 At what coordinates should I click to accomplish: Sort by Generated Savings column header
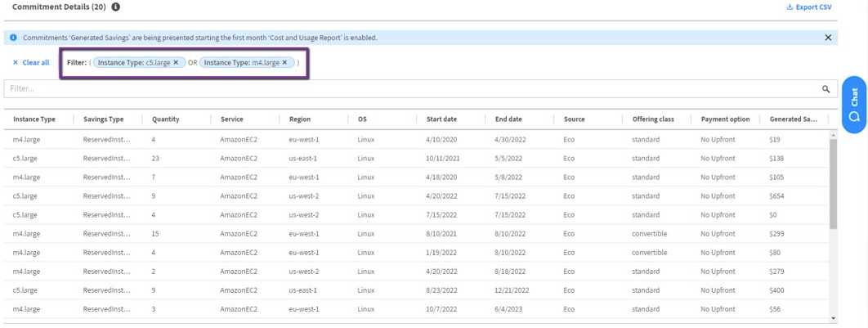(794, 119)
